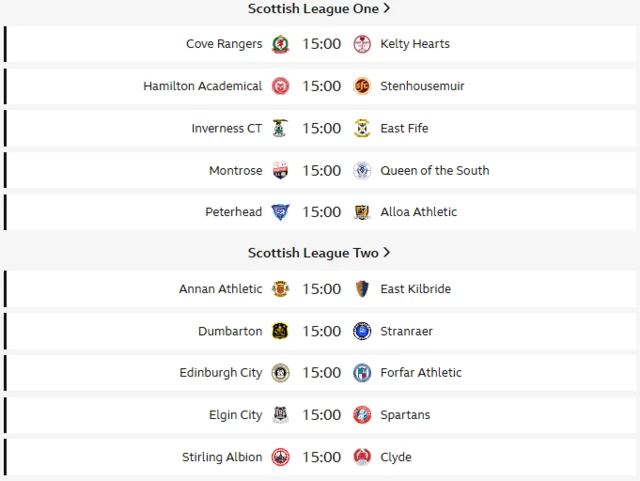Click the Forfar Athletic crest icon
Viewport: 640px width, 481px height.
(x=362, y=373)
